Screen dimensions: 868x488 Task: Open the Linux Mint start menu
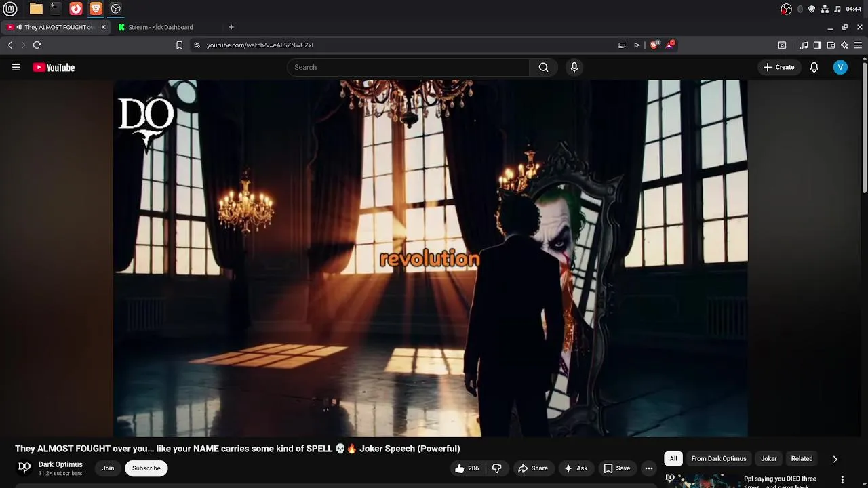[10, 9]
